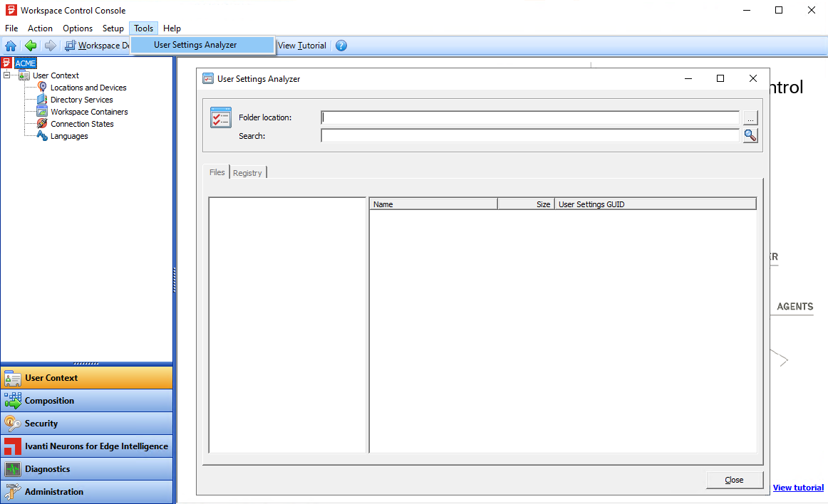Open the Options menu
This screenshot has width=828, height=504.
point(78,28)
